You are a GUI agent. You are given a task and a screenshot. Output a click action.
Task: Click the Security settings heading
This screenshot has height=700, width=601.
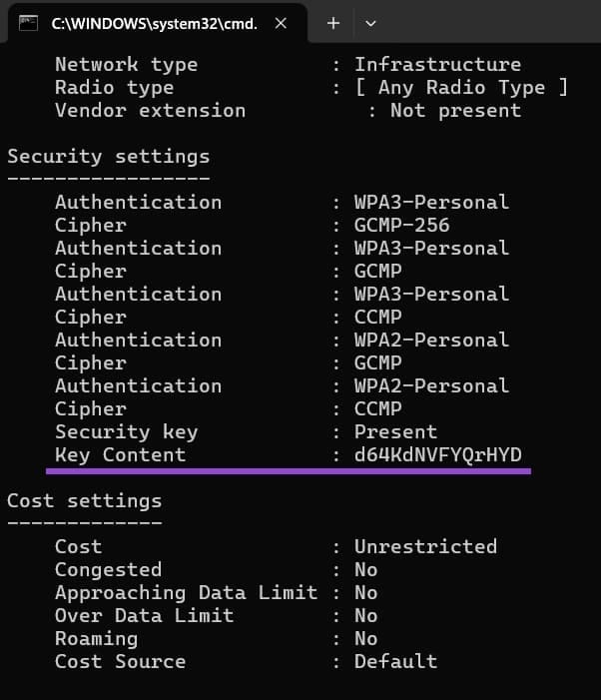[108, 156]
